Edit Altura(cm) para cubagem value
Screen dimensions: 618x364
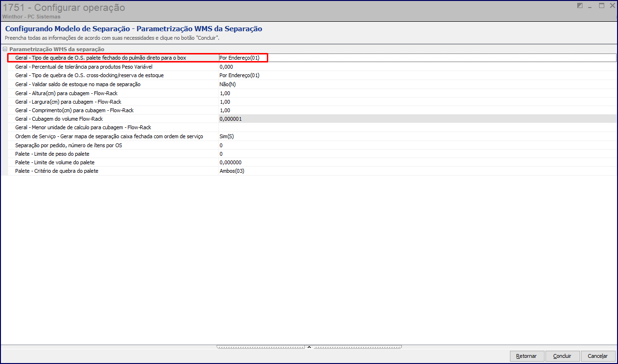[x=418, y=93]
